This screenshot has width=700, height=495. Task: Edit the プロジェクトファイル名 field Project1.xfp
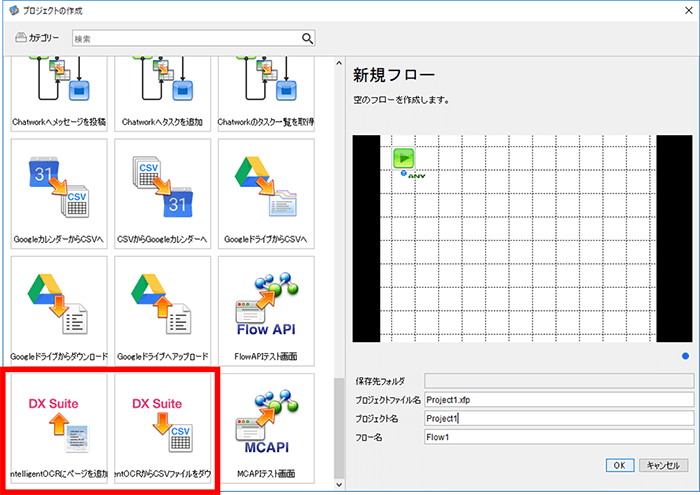(559, 399)
